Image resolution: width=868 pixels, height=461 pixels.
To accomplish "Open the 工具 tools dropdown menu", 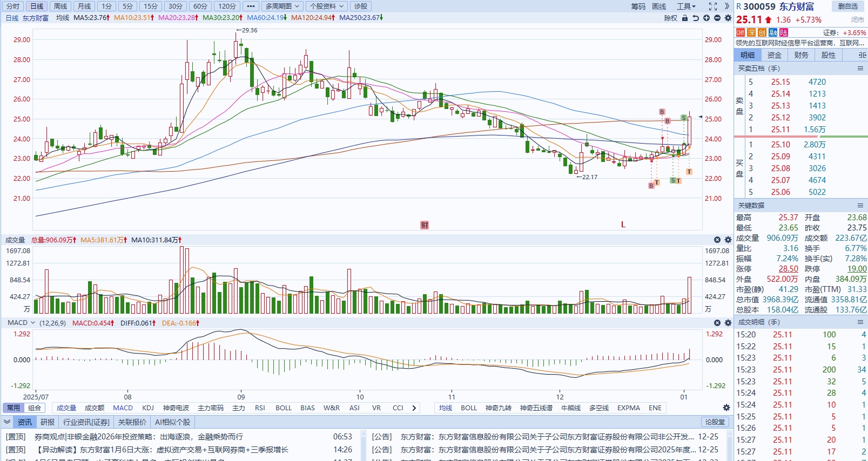I will pos(686,6).
